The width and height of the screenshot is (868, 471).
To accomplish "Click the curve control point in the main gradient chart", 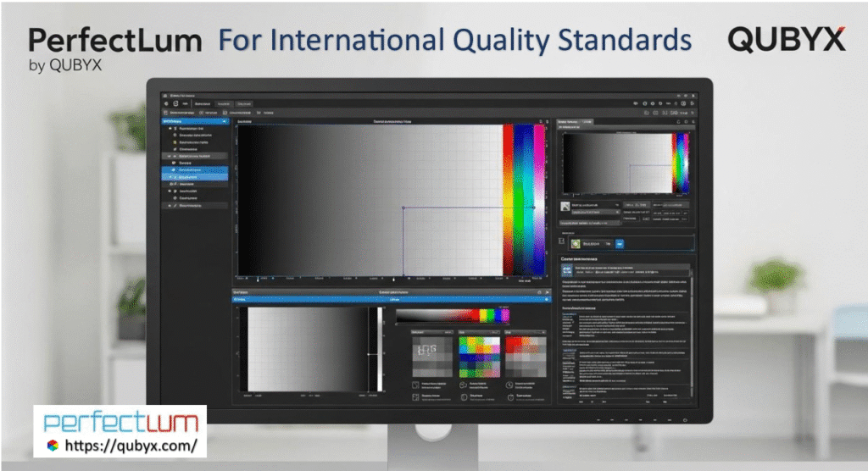I will (403, 208).
